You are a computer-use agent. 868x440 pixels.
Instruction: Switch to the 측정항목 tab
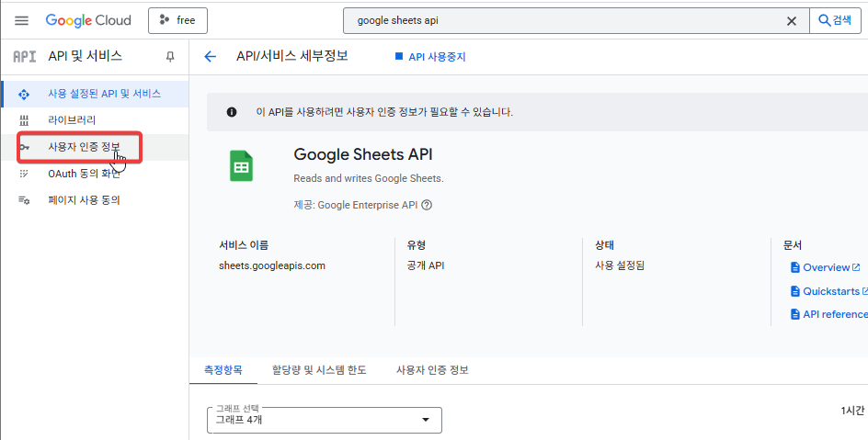click(x=223, y=370)
